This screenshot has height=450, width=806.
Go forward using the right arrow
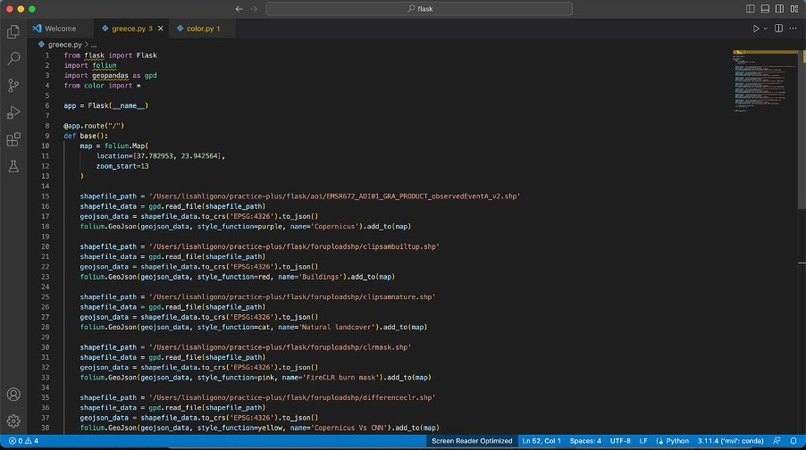click(x=254, y=9)
